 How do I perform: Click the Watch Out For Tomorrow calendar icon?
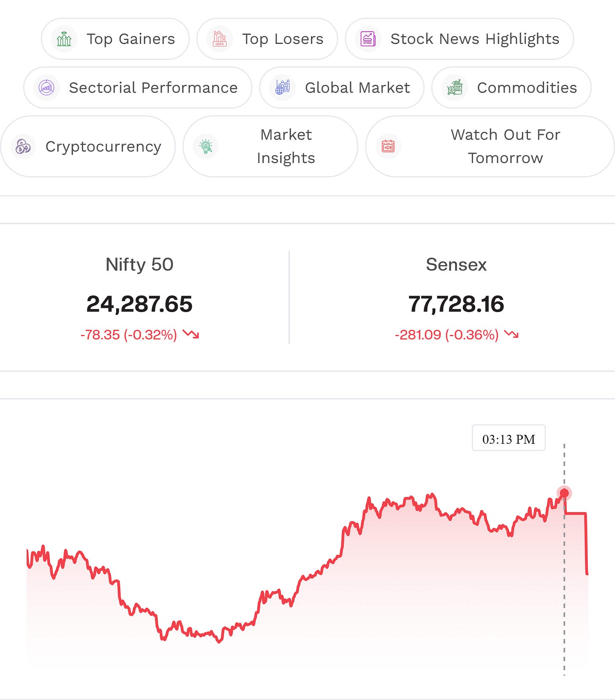point(388,147)
